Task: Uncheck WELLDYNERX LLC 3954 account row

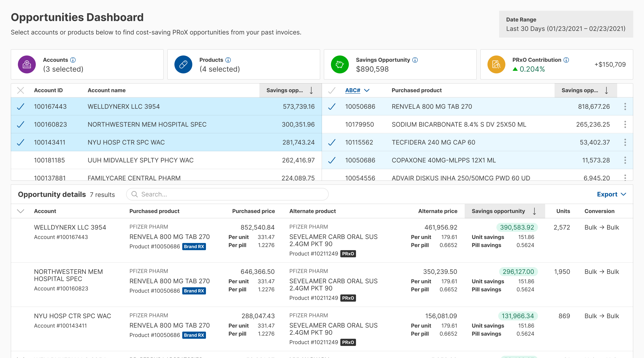Action: [21, 107]
